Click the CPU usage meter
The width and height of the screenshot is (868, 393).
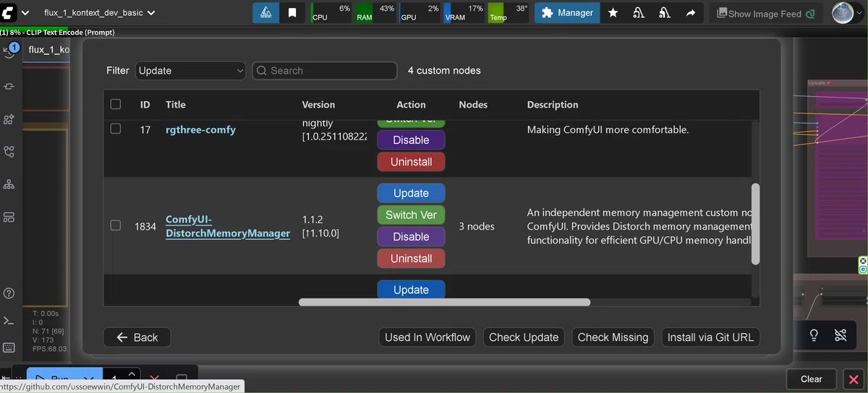331,13
